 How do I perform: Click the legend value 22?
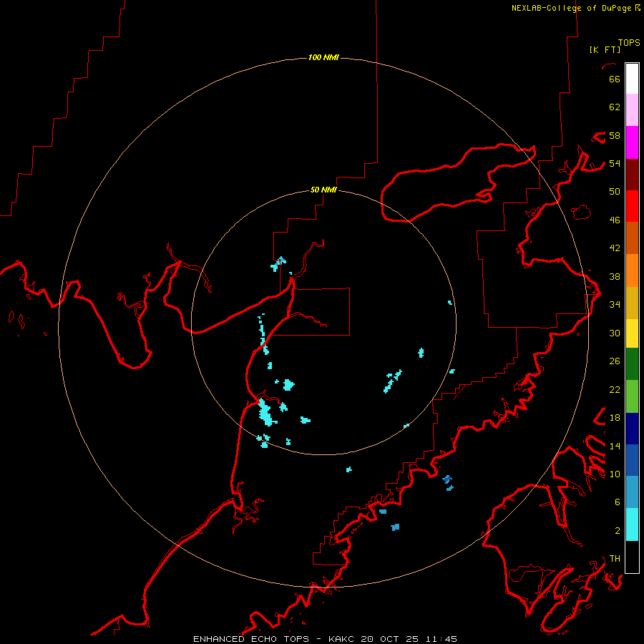point(615,389)
